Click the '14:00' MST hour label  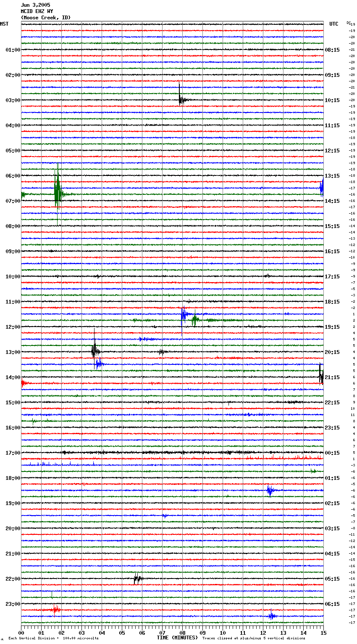click(13, 377)
